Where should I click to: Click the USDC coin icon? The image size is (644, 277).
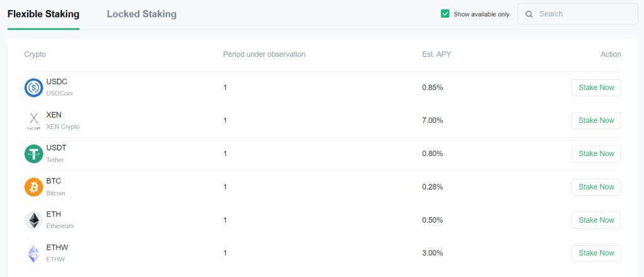[33, 88]
